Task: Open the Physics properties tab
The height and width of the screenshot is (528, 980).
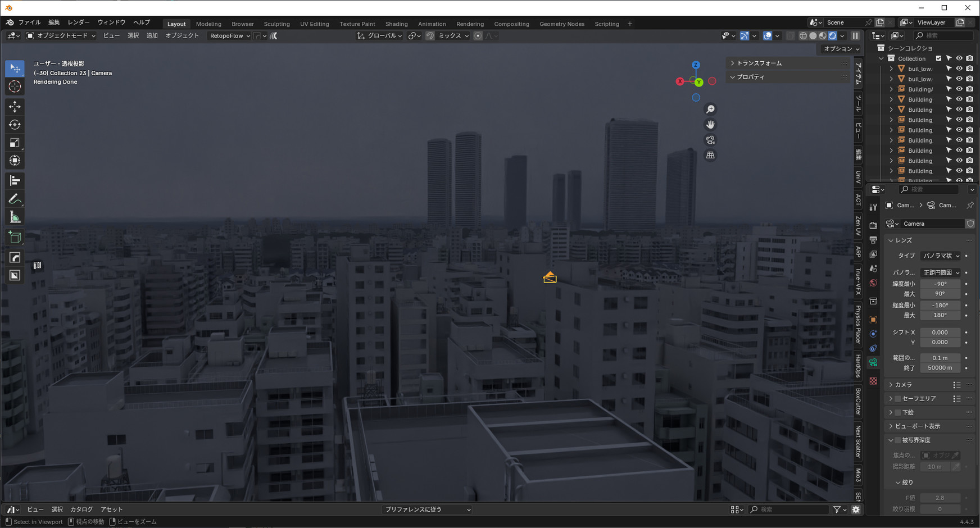Action: coord(873,334)
